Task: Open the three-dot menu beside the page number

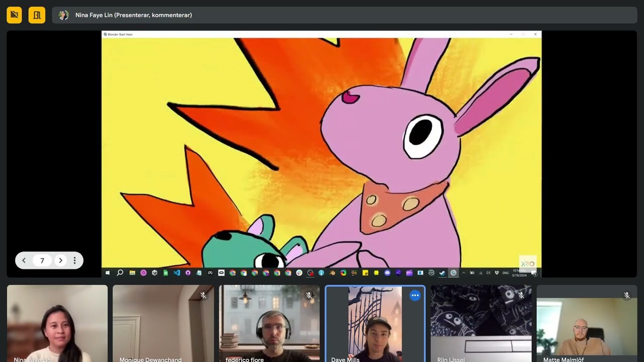Action: (x=74, y=260)
